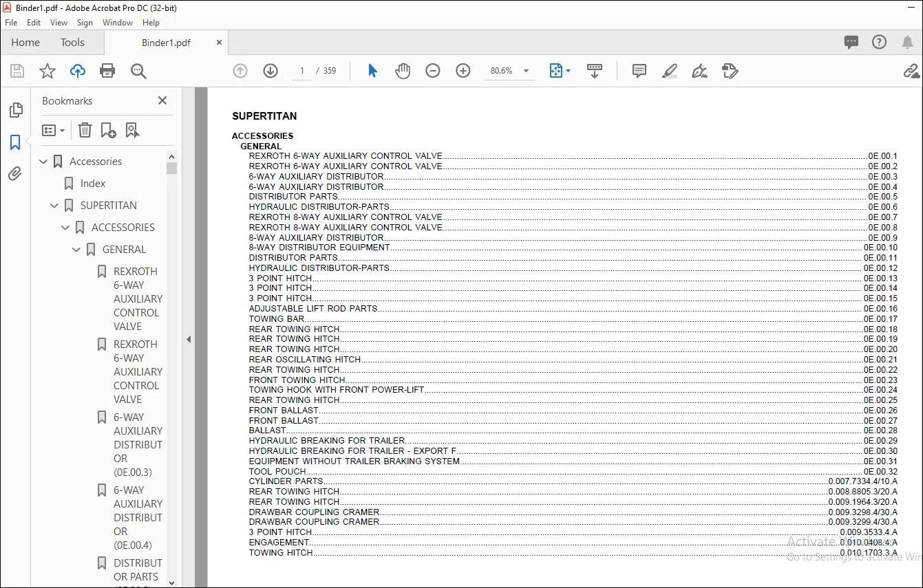Switch to the Home tab
Screen dimensions: 923x588
click(x=25, y=42)
